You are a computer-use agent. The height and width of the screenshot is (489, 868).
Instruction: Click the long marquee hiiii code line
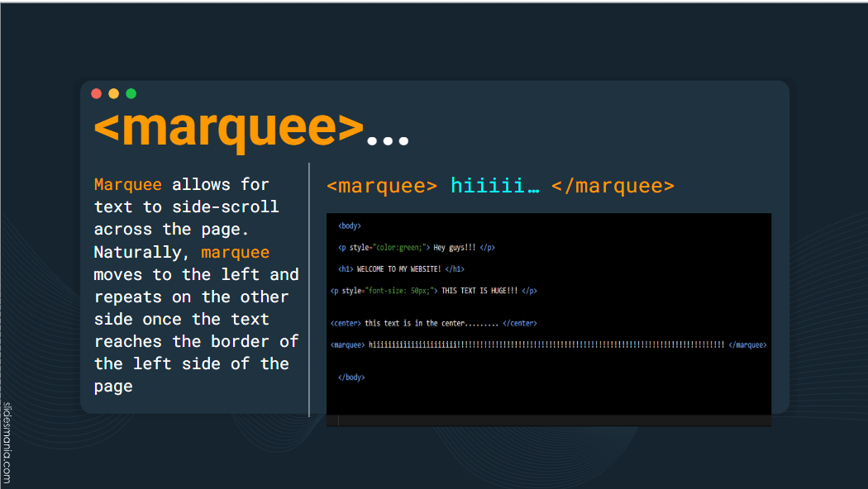547,344
